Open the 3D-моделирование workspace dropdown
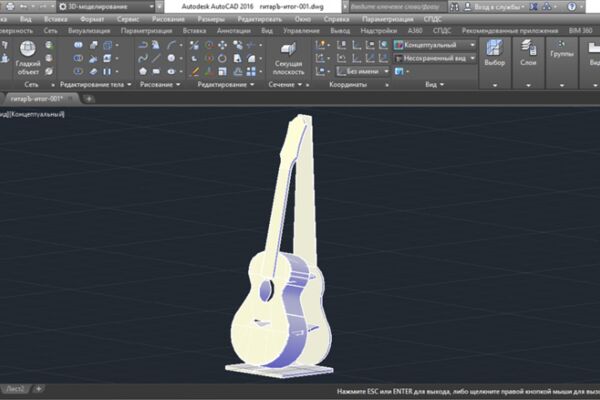600x400 pixels. (106, 7)
